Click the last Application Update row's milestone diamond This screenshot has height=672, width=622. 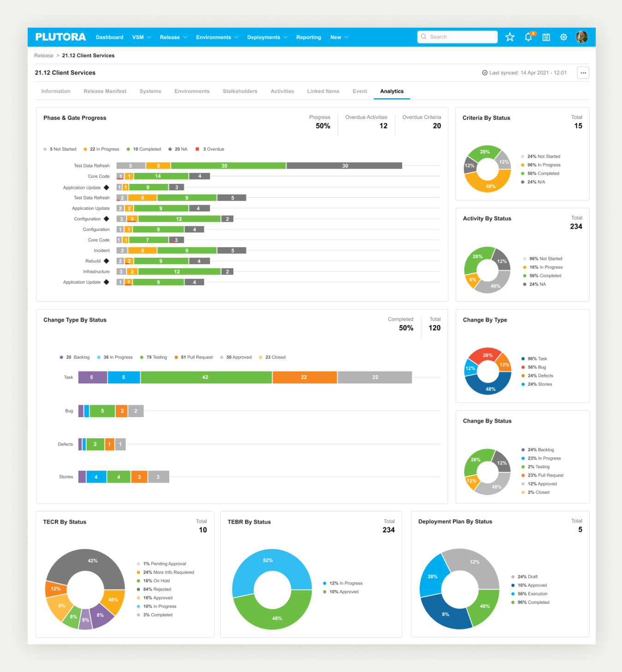107,282
